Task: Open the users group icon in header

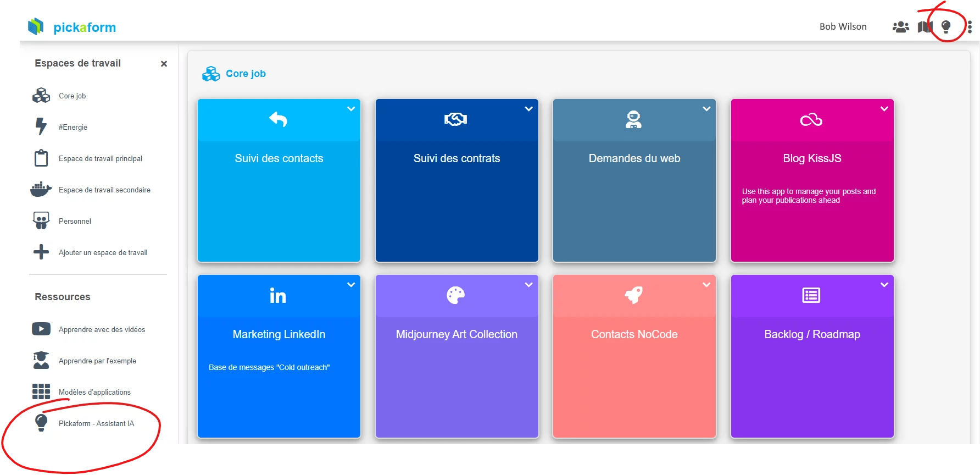Action: (900, 27)
